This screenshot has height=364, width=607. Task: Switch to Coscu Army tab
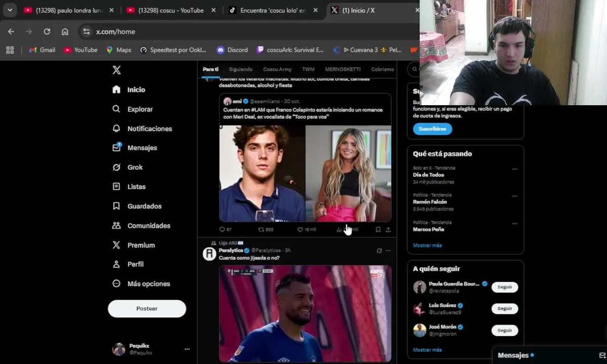point(277,69)
